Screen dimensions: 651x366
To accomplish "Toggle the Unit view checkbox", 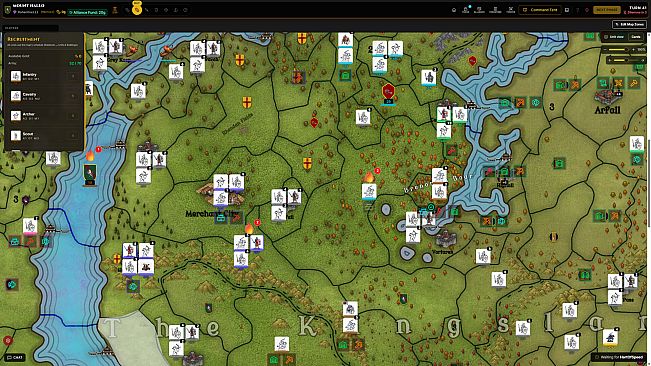I will [614, 37].
